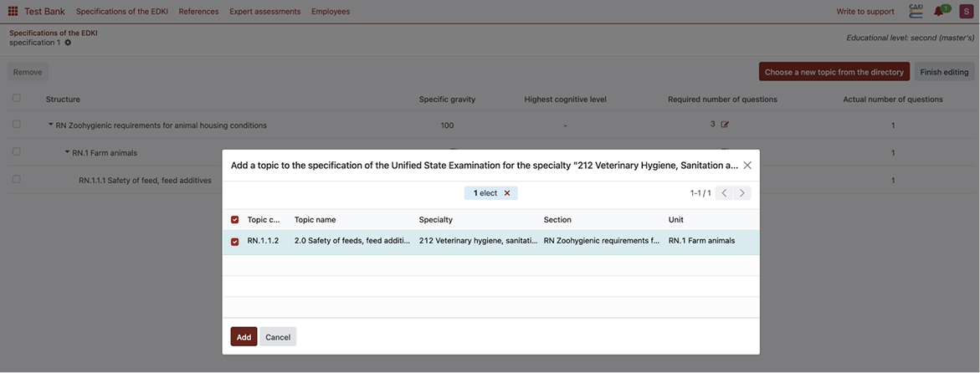Screen dimensions: 980x373
Task: Open Specifications of the EDKI menu
Action: [x=122, y=11]
